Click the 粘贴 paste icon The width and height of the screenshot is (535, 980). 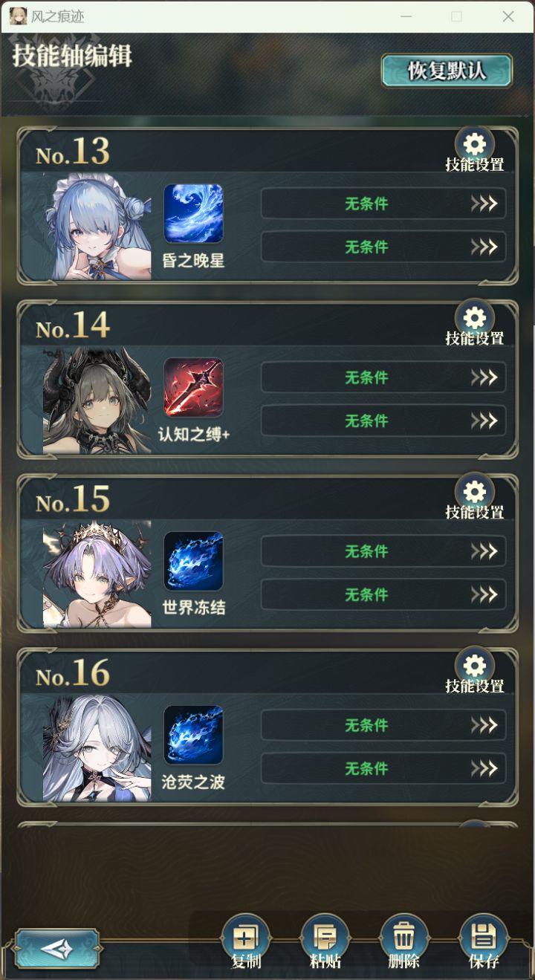325,938
